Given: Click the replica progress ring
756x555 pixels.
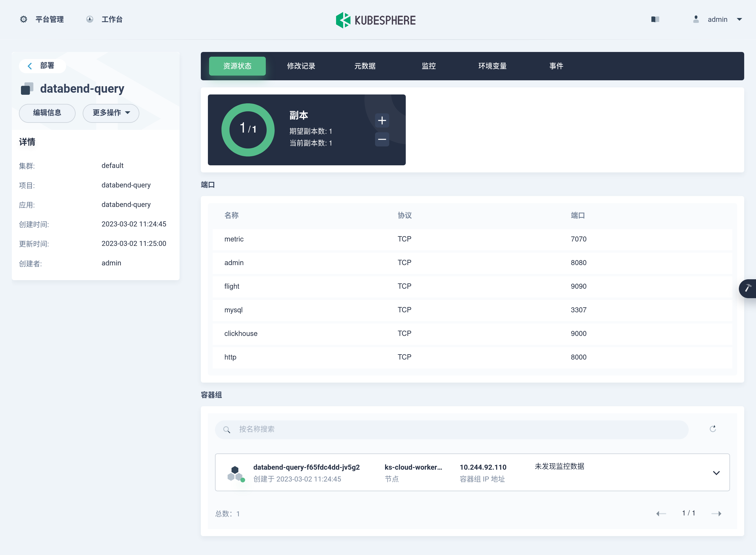Looking at the screenshot, I should [x=248, y=129].
